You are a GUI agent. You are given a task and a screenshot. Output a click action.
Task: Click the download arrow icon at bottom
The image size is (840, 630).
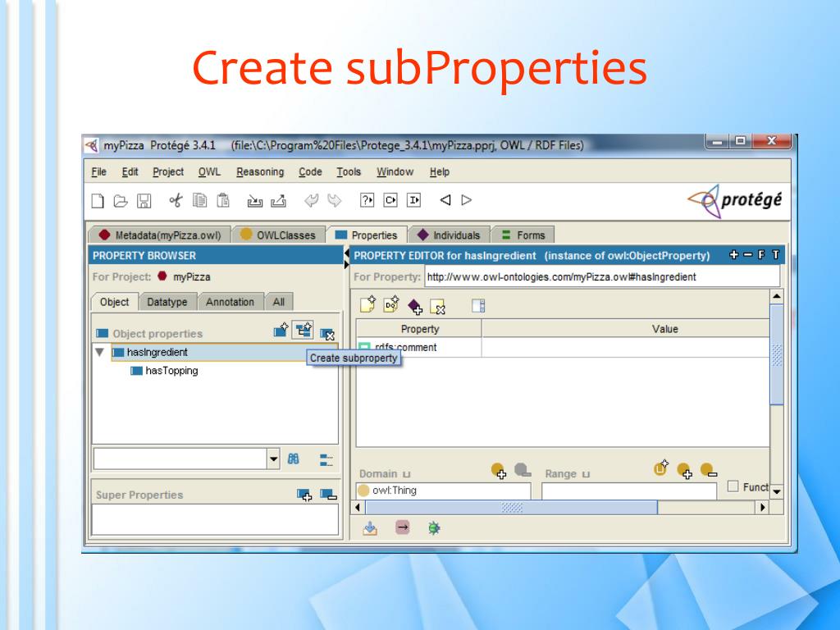click(x=370, y=528)
